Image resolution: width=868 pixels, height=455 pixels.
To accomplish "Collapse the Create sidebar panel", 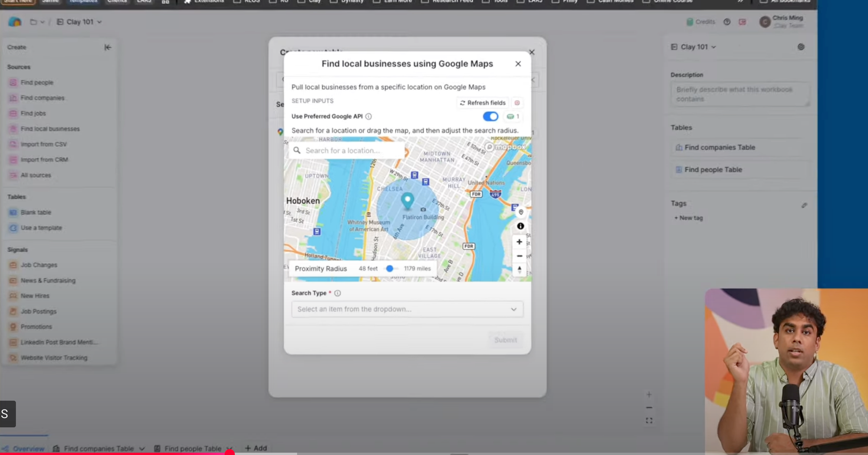I will click(108, 47).
